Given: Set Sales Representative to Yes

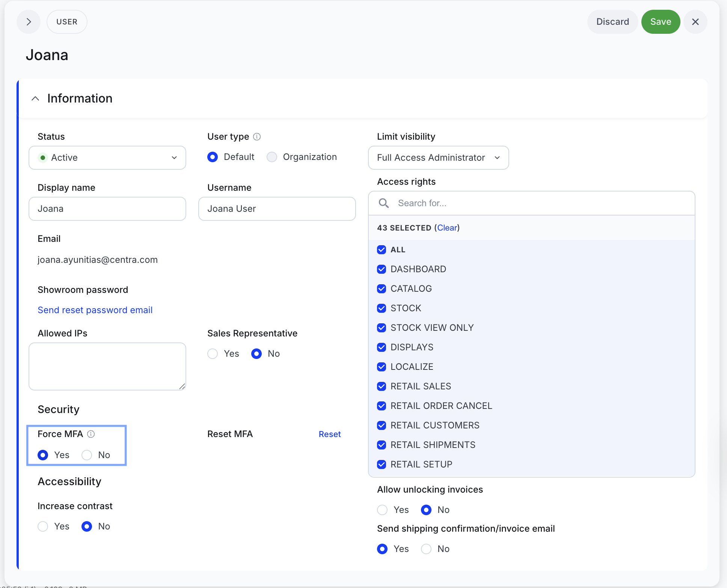Looking at the screenshot, I should 213,354.
